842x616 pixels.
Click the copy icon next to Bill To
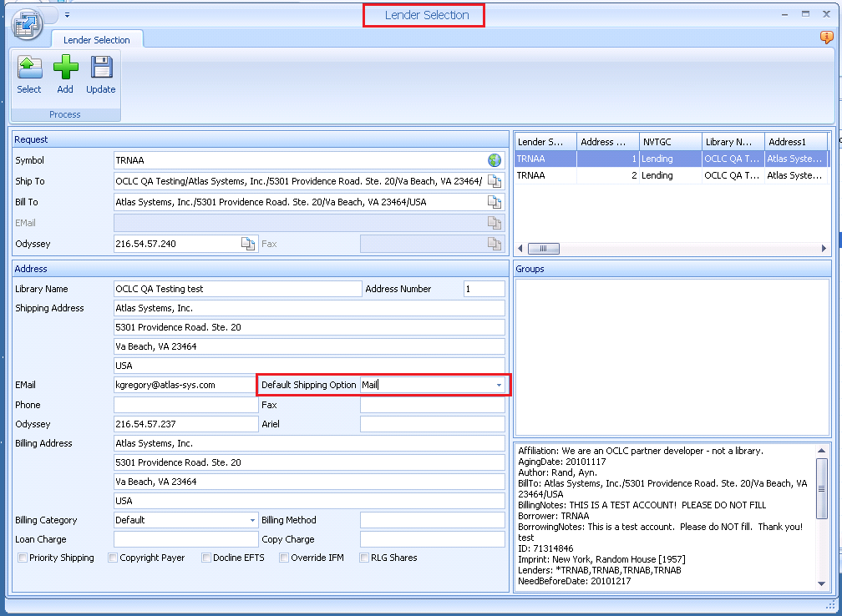point(495,202)
